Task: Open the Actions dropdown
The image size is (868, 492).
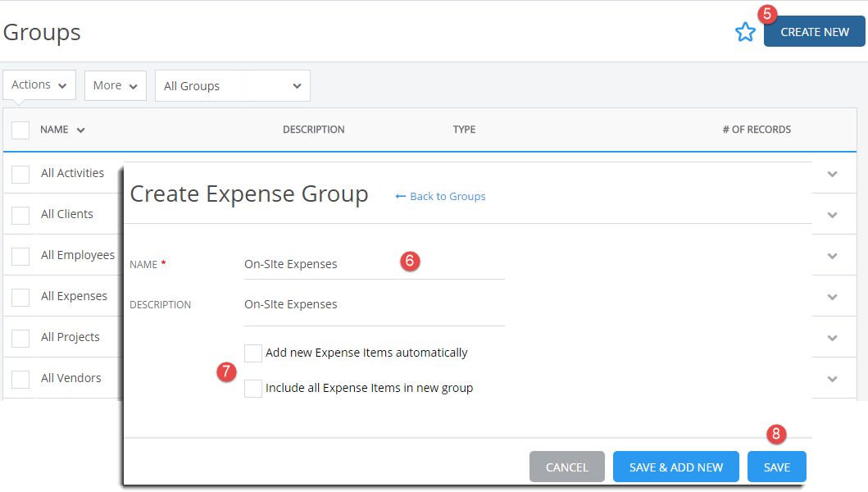Action: click(39, 84)
